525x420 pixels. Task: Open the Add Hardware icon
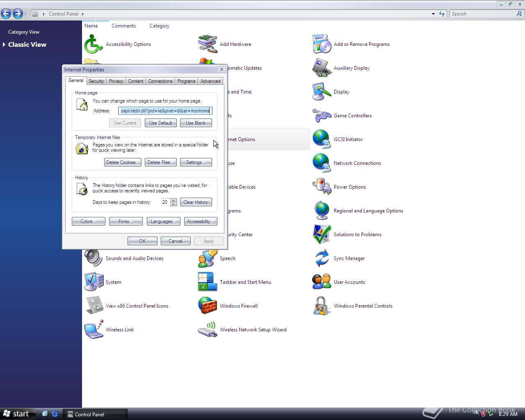208,44
